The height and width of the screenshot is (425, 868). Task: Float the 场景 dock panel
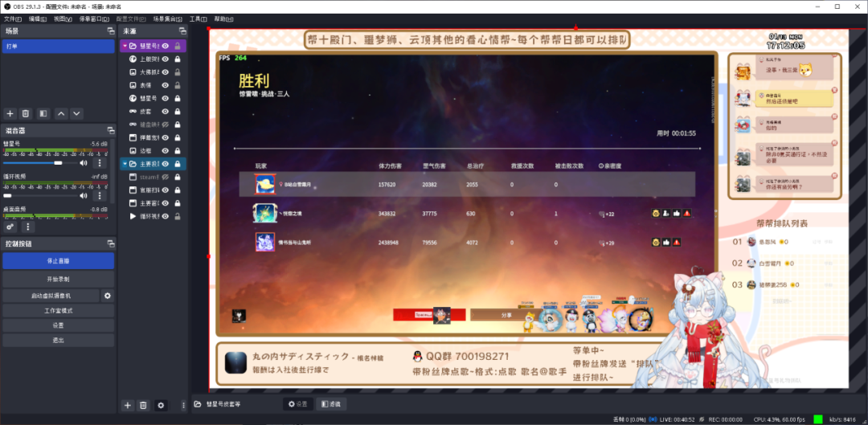111,31
